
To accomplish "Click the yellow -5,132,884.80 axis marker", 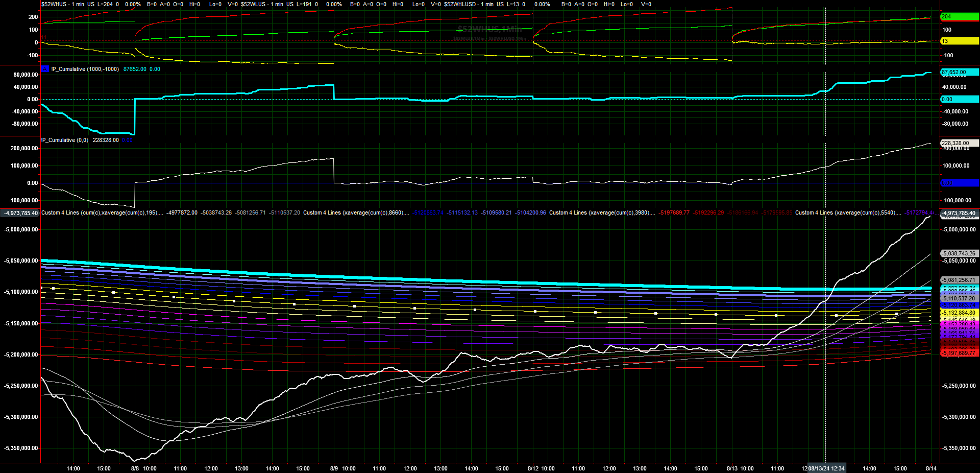I will (959, 313).
